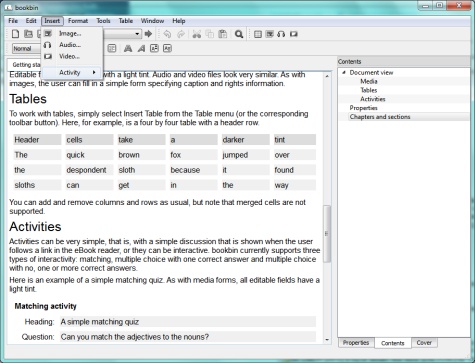475x363 pixels.
Task: Click the Redo toolbar icon
Action: (x=181, y=34)
